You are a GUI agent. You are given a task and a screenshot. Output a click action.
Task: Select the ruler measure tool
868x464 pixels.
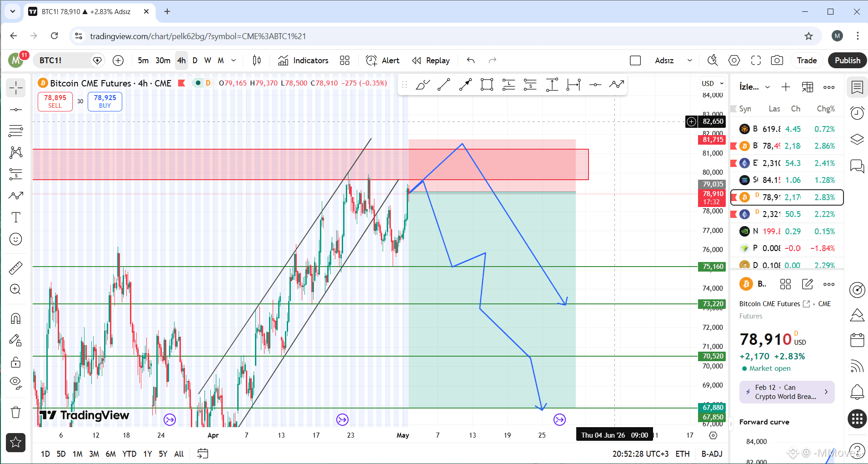[x=16, y=268]
